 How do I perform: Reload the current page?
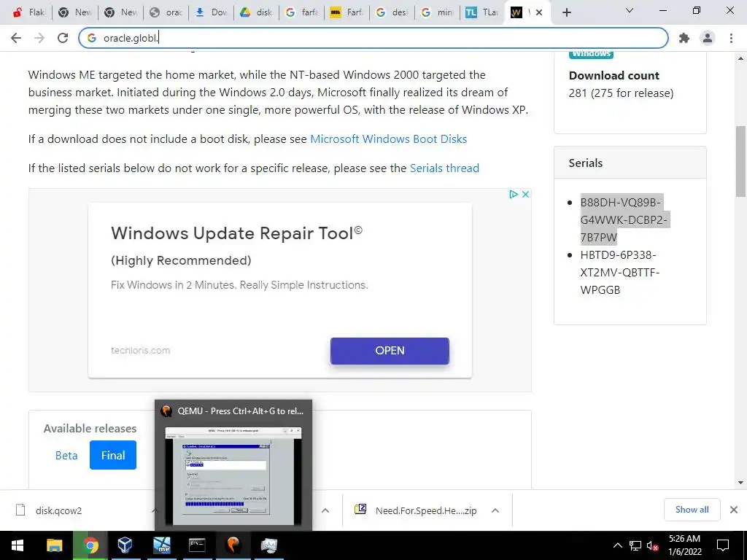point(63,38)
